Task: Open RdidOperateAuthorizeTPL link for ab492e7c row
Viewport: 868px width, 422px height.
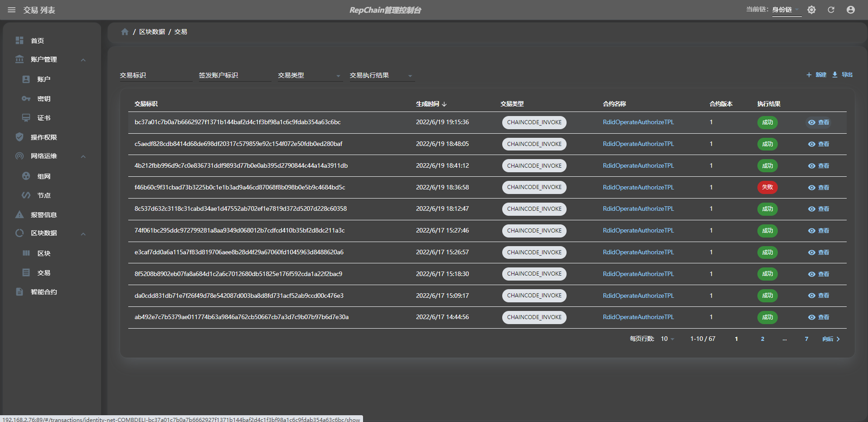Action: pos(638,317)
